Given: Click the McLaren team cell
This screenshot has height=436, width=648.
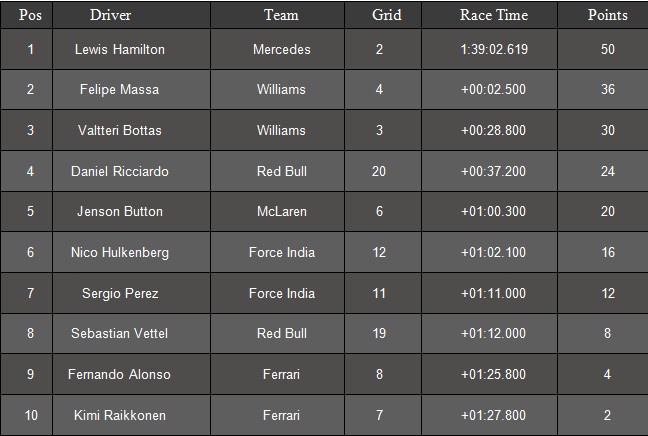Looking at the screenshot, I should [281, 212].
